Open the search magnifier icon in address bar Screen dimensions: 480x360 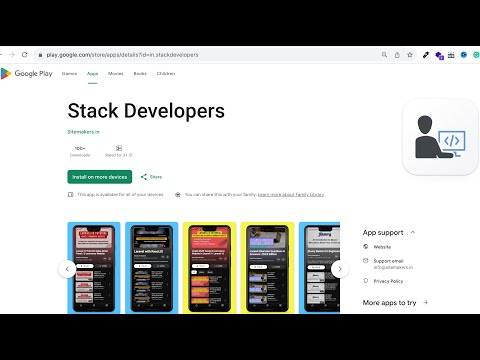pyautogui.click(x=384, y=55)
